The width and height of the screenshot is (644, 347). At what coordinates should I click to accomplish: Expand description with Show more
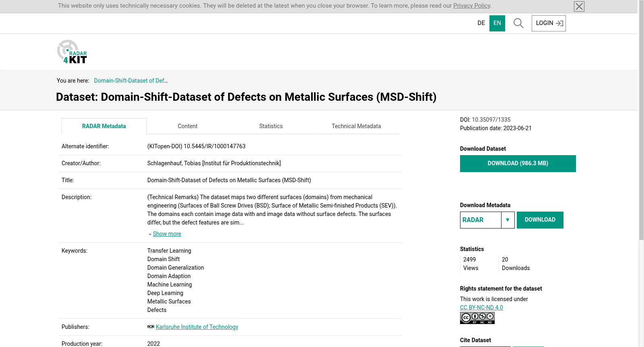pos(167,234)
